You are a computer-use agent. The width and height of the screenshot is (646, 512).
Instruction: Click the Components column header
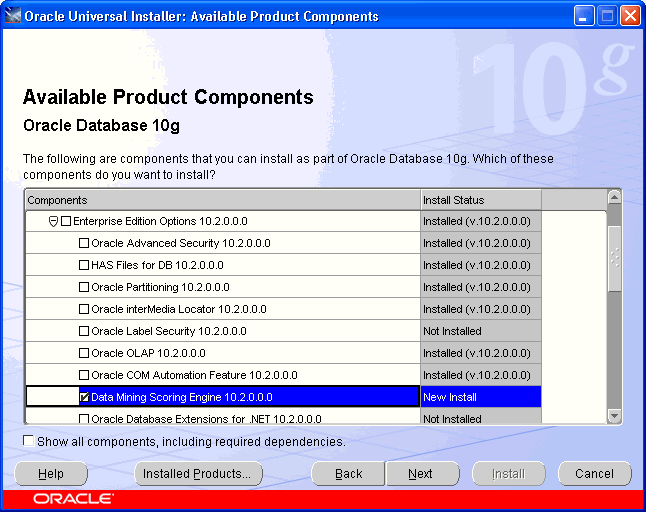tap(222, 200)
